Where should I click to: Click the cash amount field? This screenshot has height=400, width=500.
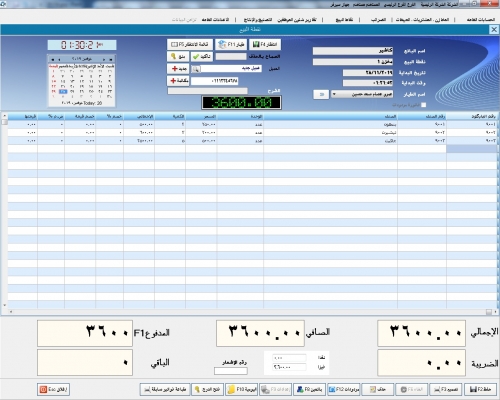pos(289,358)
